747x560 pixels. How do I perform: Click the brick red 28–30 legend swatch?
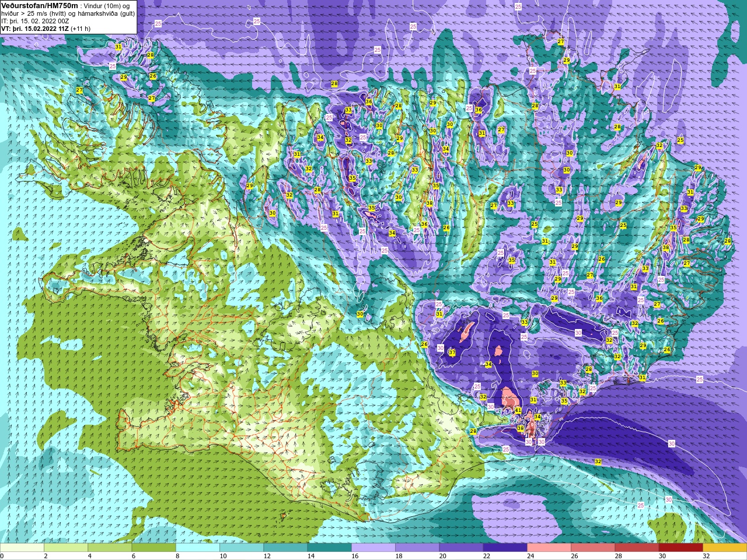click(637, 548)
